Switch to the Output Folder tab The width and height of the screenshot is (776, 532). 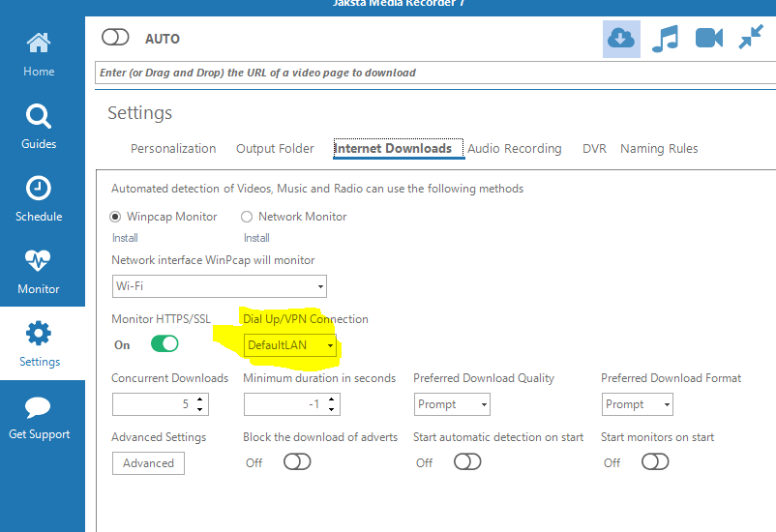point(275,148)
